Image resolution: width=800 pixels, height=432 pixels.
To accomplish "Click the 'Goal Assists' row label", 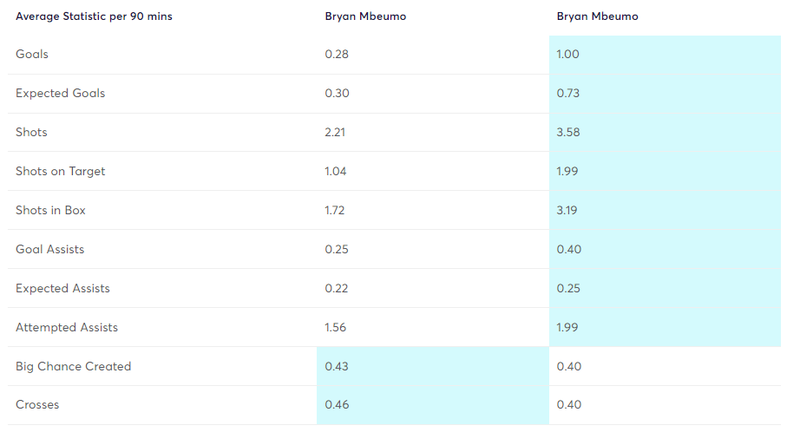I will 49,249.
